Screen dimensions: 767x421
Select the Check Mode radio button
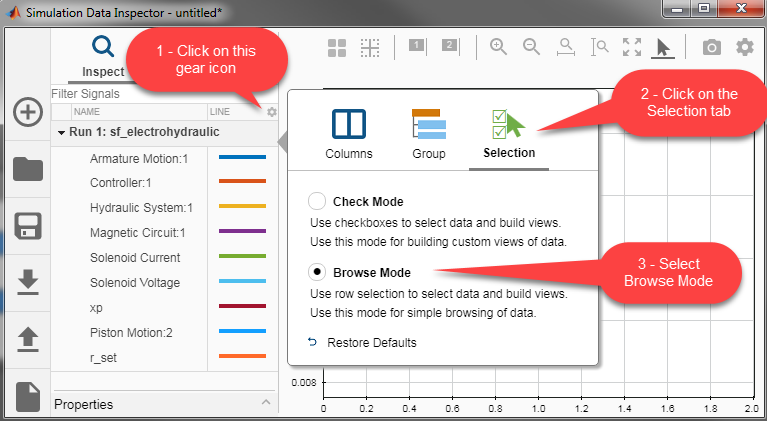click(317, 201)
